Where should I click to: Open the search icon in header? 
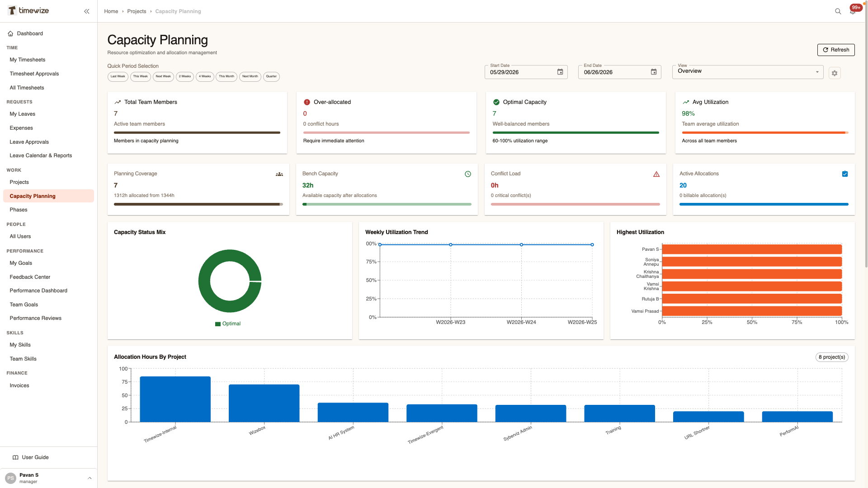click(x=838, y=11)
